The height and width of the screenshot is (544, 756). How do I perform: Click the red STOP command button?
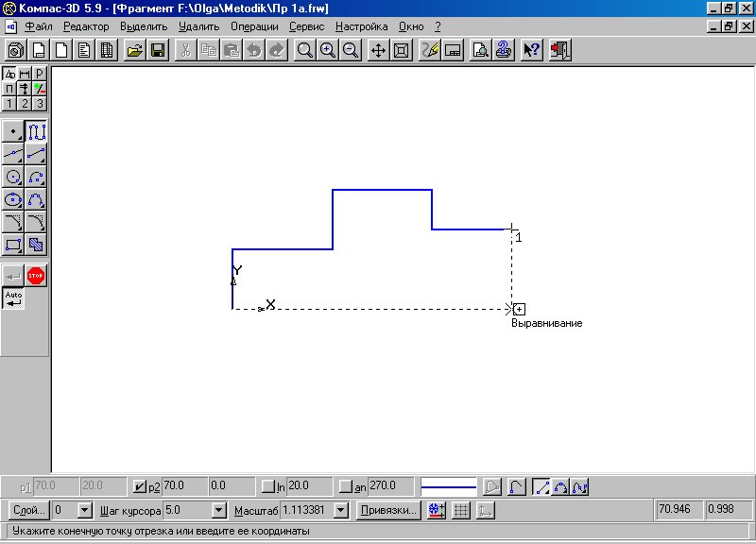point(36,276)
